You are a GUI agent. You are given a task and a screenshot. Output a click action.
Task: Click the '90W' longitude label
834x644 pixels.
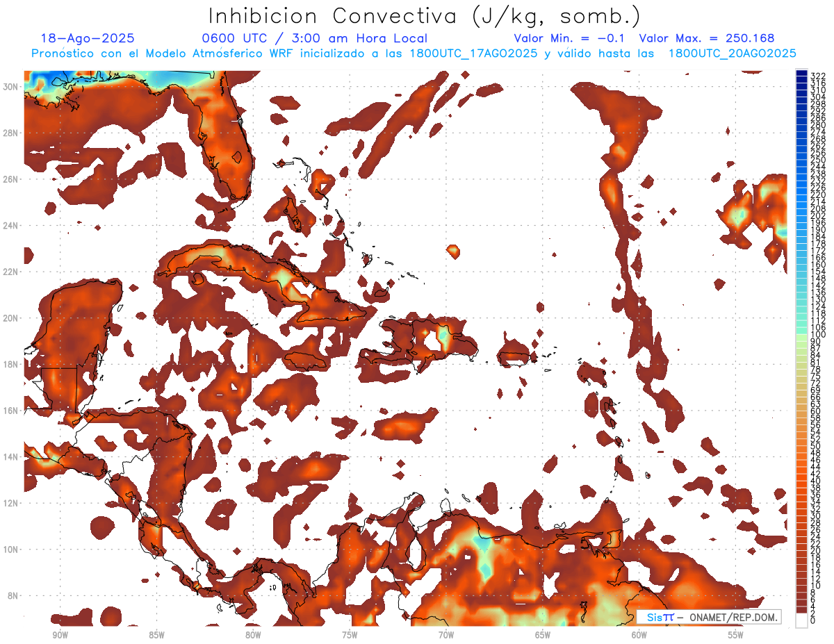(60, 635)
